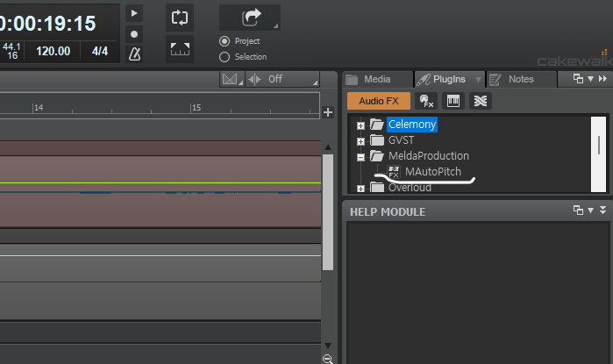Switch to the Media tab
Screen dimensions: 613x364
(x=377, y=79)
